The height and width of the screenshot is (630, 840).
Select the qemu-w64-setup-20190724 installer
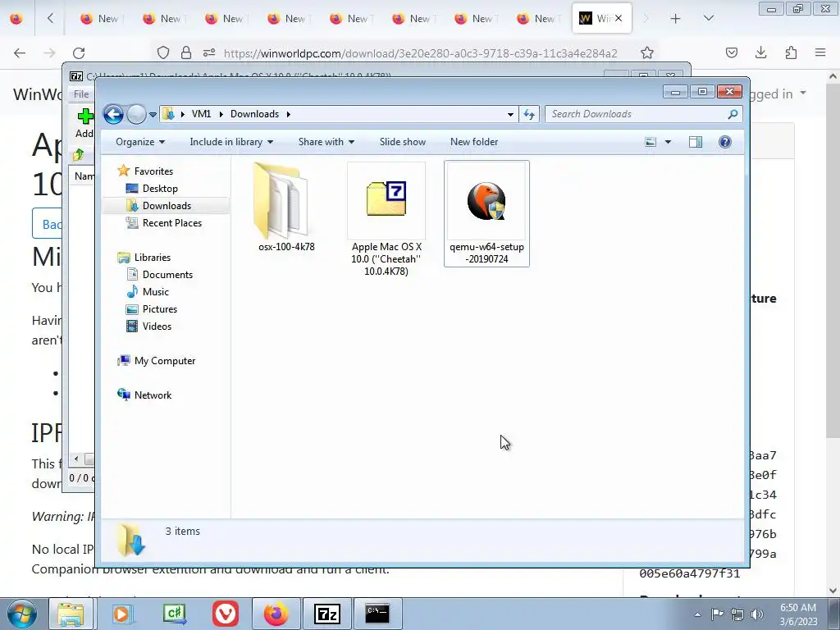pyautogui.click(x=486, y=213)
